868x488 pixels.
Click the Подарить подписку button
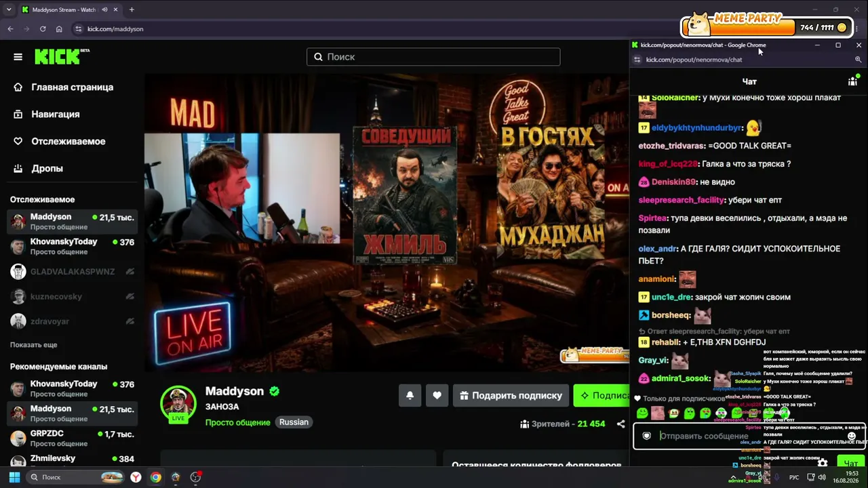511,395
